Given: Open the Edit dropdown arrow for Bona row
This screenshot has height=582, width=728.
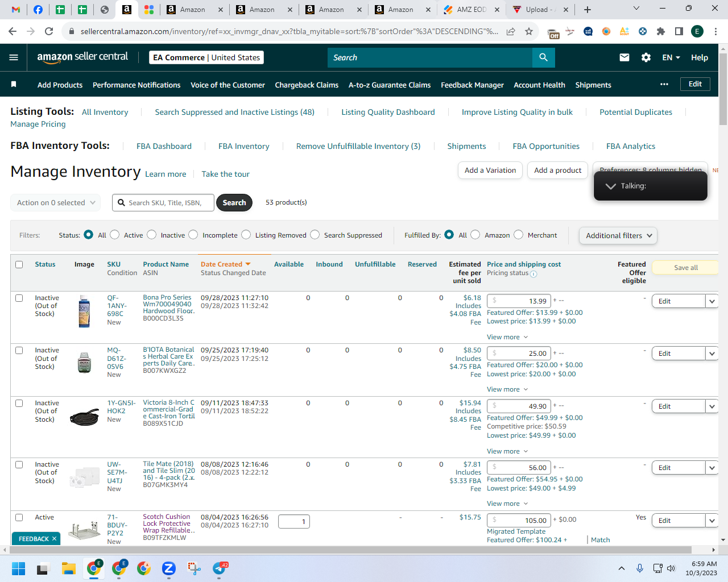Looking at the screenshot, I should click(712, 301).
